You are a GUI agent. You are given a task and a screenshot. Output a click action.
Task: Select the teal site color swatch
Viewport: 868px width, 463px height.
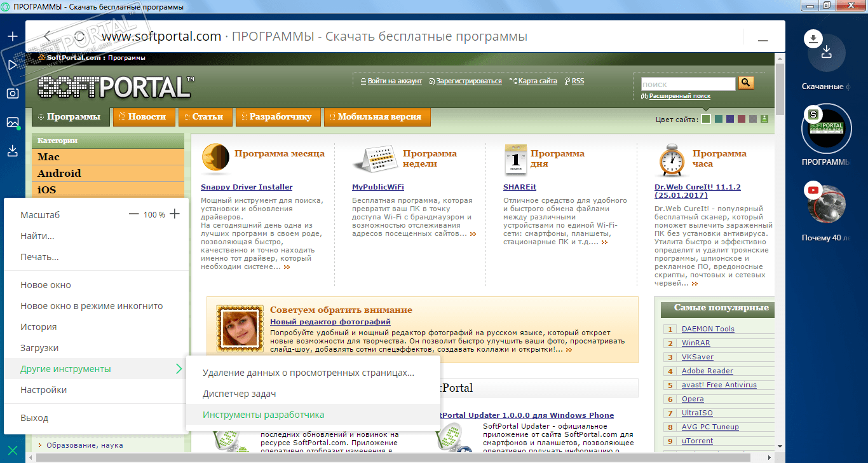click(x=719, y=119)
